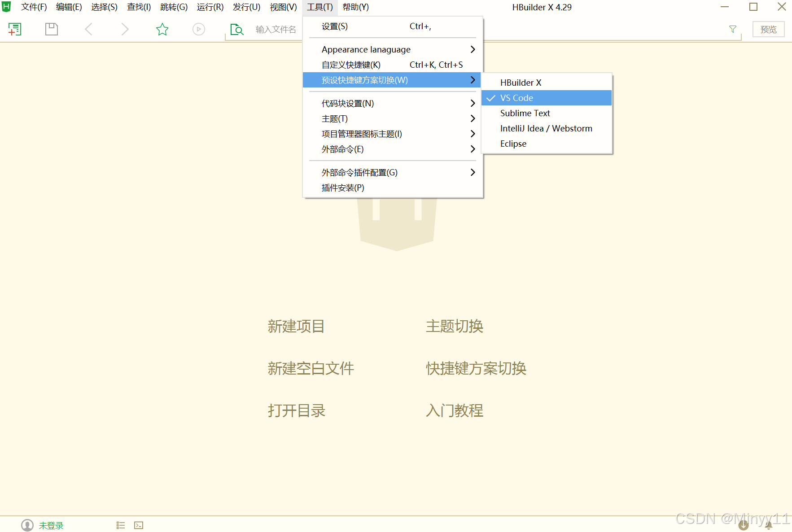
Task: Navigate back with the left arrow icon
Action: coord(88,29)
